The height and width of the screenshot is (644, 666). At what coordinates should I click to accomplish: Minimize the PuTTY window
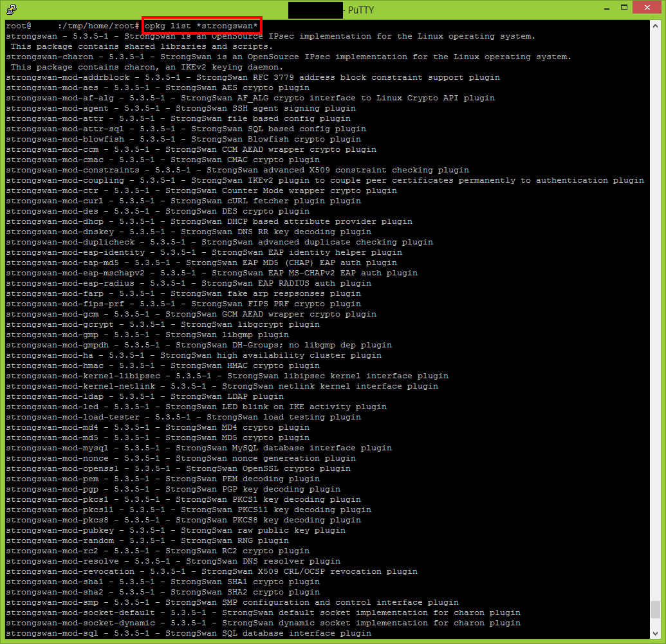coord(607,8)
